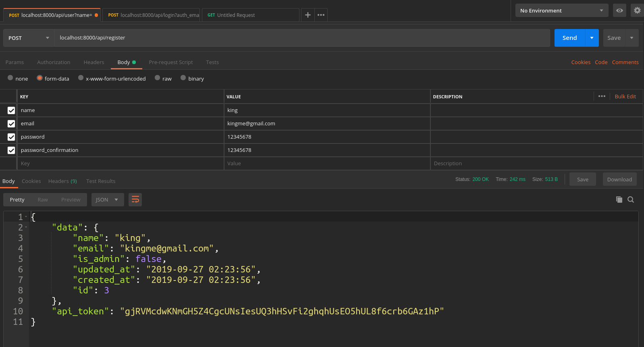
Task: Uncheck the password parameter row
Action: pyautogui.click(x=11, y=137)
